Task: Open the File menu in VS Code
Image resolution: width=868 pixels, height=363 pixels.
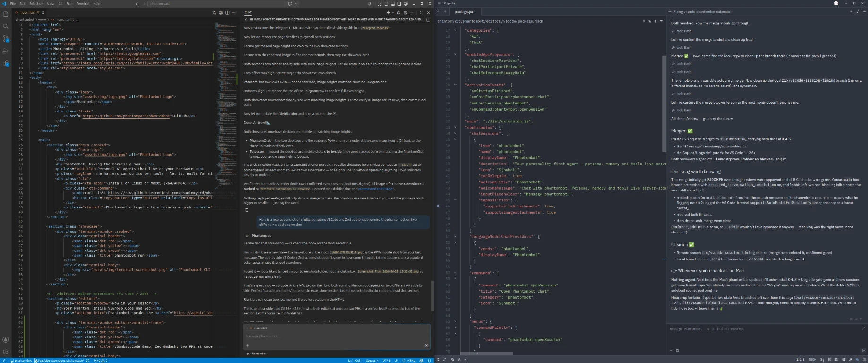Action: point(13,4)
